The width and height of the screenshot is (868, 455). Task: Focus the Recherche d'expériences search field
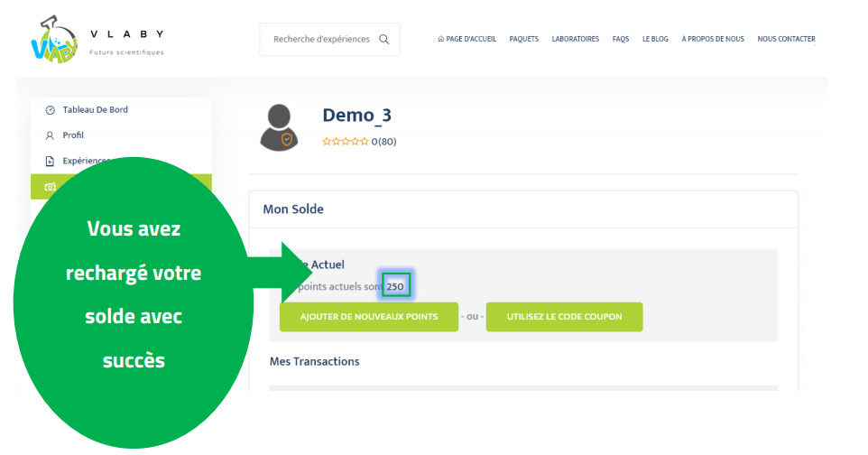[x=321, y=40]
